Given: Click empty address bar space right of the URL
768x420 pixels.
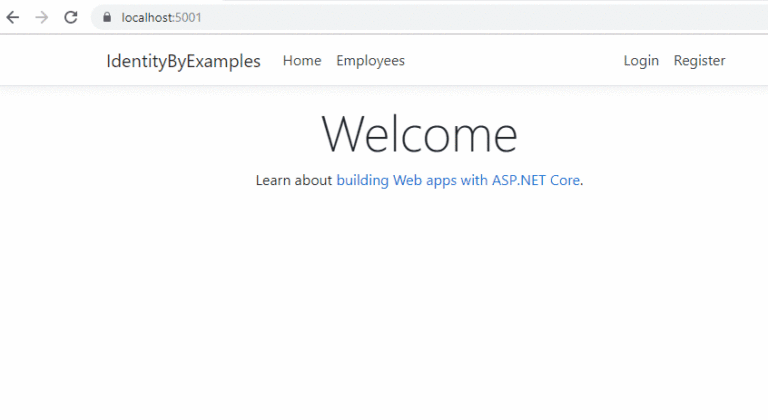Looking at the screenshot, I should [x=500, y=17].
